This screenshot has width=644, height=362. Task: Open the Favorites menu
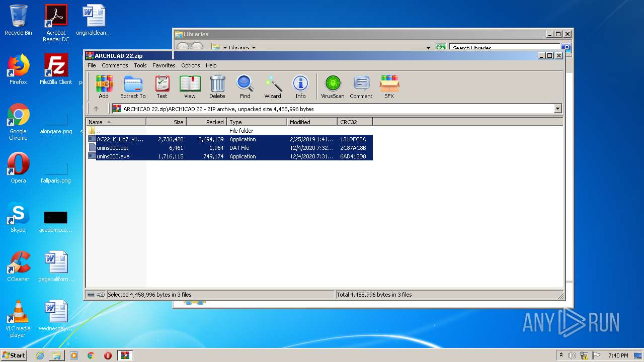tap(164, 65)
